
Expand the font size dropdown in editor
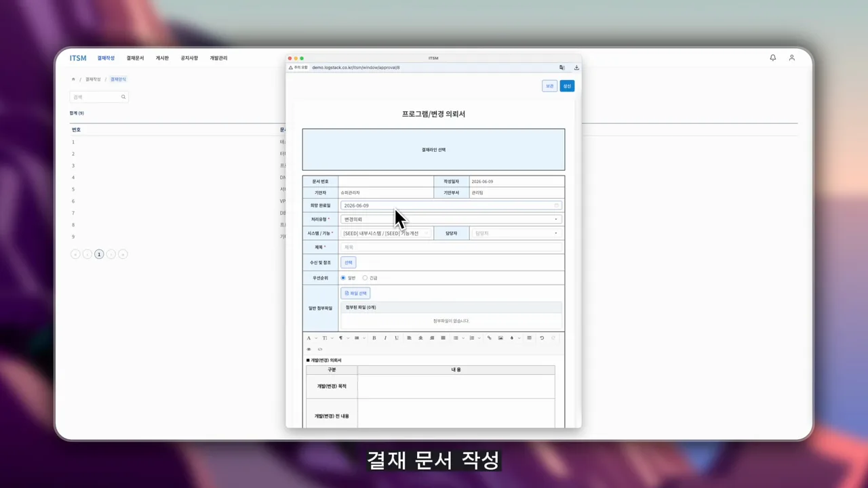coord(332,338)
